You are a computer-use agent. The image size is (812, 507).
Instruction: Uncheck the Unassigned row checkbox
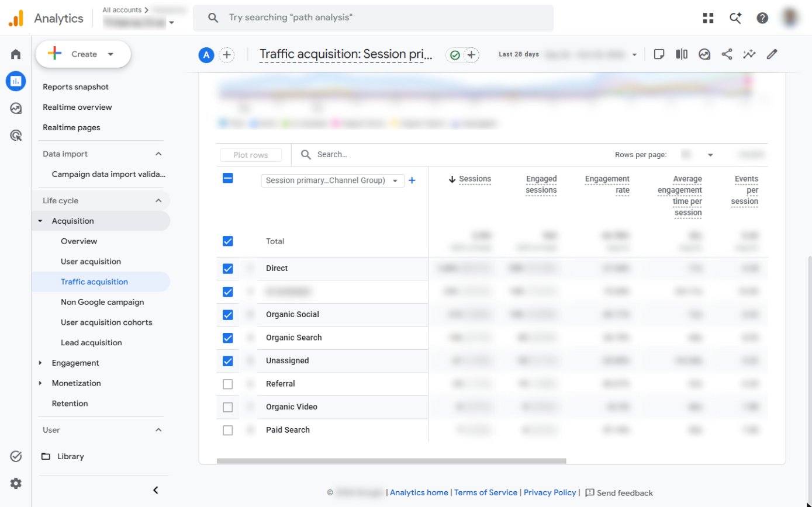tap(228, 361)
